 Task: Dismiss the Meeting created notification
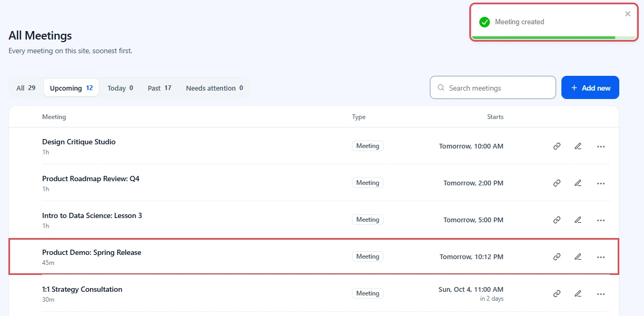point(628,14)
